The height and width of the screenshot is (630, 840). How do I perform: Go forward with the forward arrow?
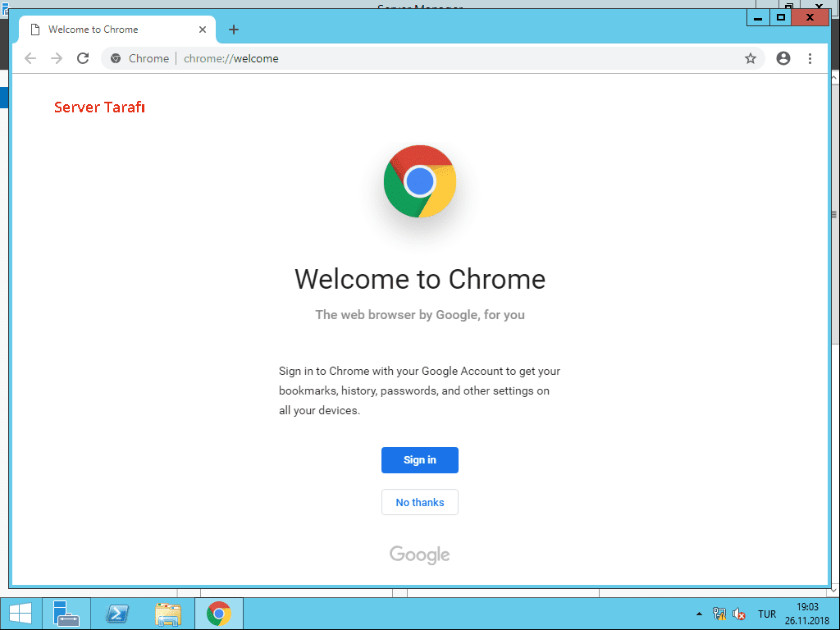coord(57,58)
